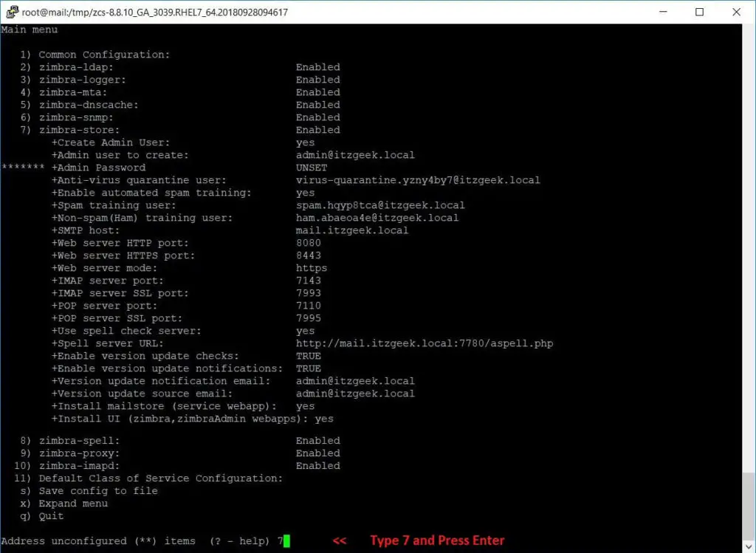Click the 'zimbra-proxy:' menu row
756x553 pixels.
[x=180, y=453]
